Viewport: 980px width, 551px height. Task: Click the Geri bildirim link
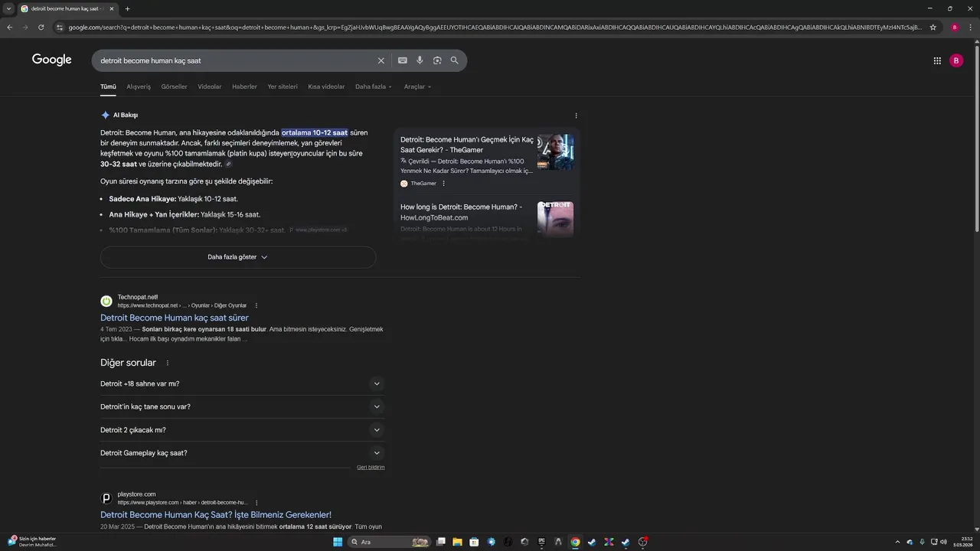[x=371, y=467]
